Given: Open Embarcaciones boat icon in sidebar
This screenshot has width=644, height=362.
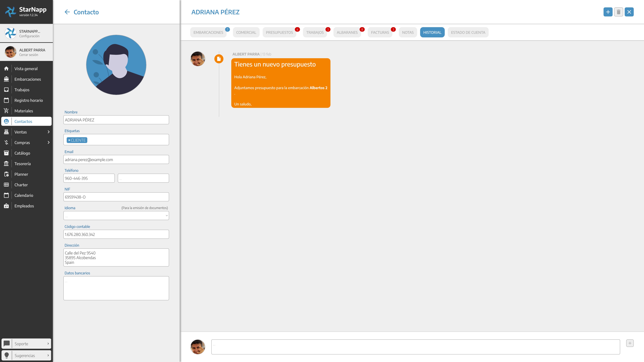Looking at the screenshot, I should tap(6, 79).
